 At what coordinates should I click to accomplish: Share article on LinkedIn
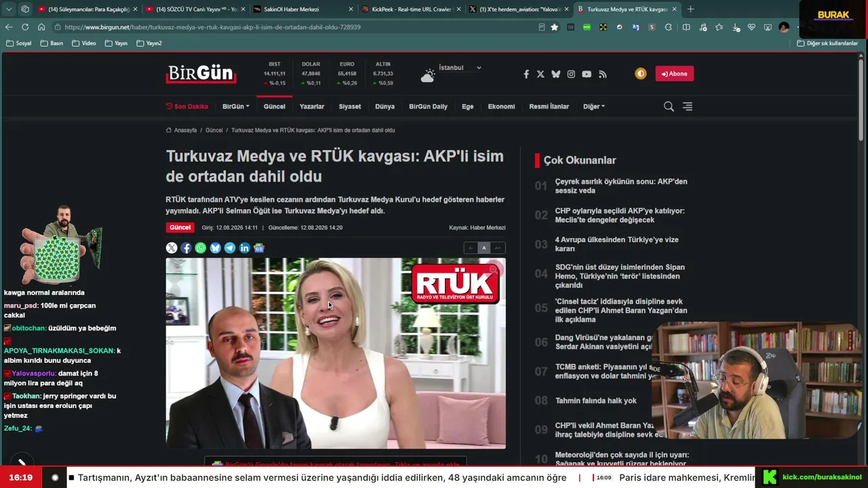[244, 248]
